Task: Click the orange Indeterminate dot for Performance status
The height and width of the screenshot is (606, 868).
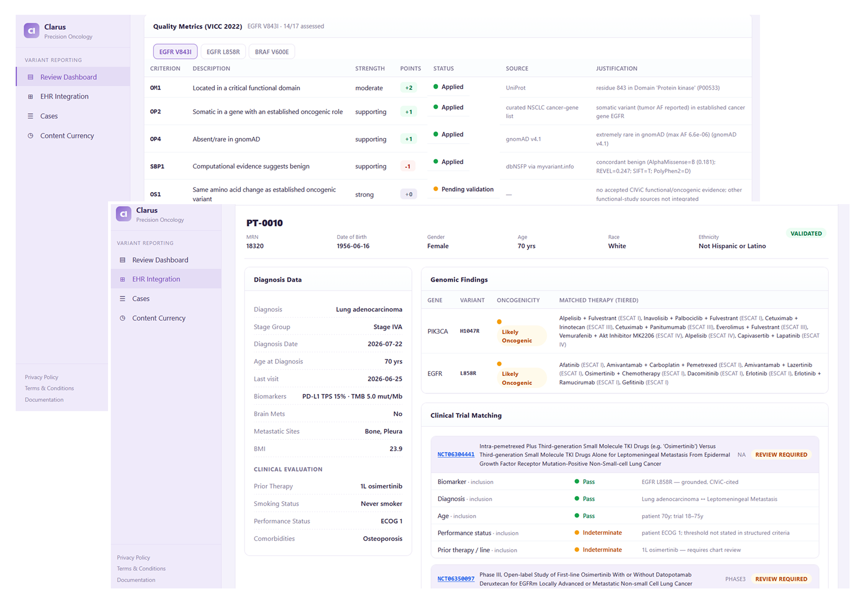Action: coord(577,533)
